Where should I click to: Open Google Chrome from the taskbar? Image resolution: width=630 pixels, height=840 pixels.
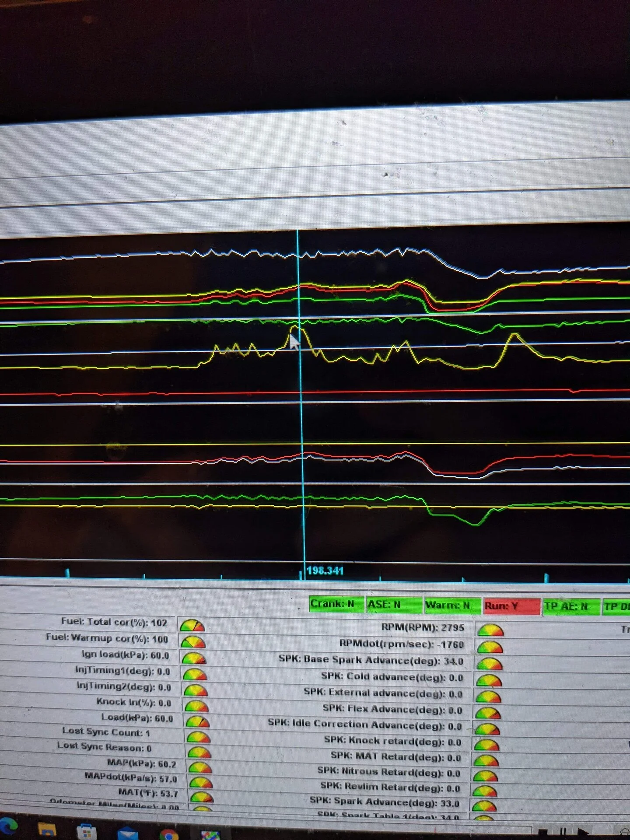tap(169, 834)
